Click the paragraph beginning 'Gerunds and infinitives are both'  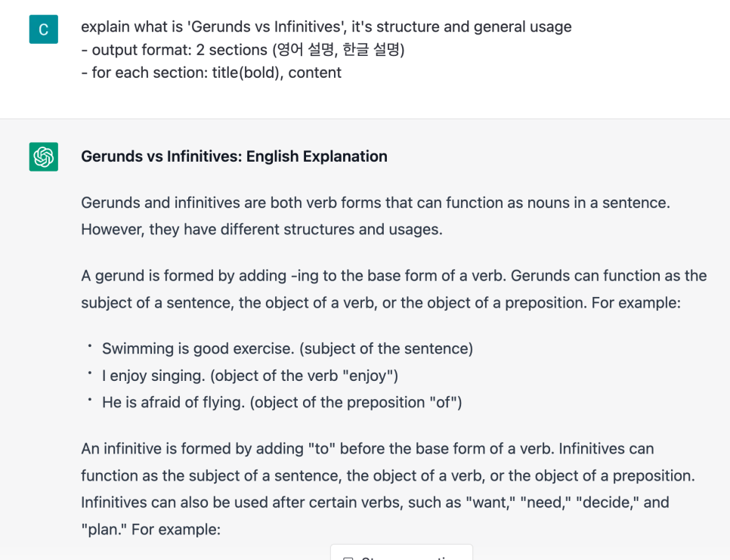376,216
